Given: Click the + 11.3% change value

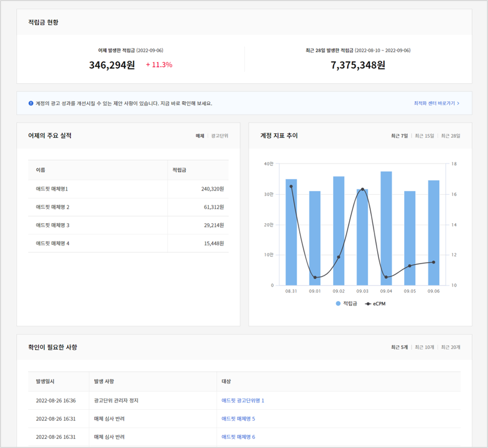Looking at the screenshot, I should point(159,65).
